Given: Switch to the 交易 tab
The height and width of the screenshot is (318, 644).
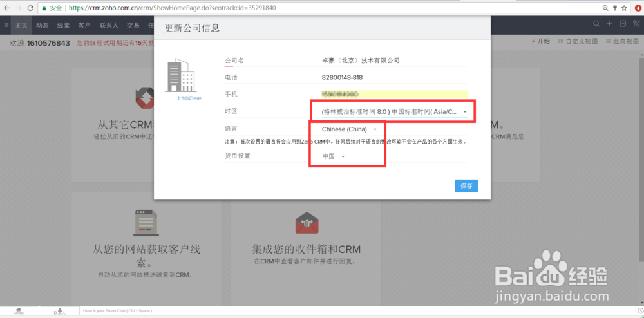Looking at the screenshot, I should click(x=133, y=26).
